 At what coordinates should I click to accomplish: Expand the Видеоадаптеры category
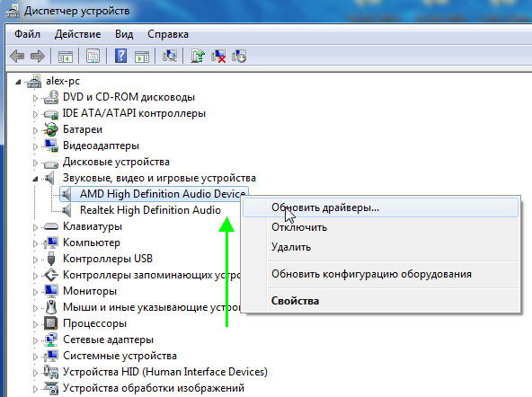(35, 146)
